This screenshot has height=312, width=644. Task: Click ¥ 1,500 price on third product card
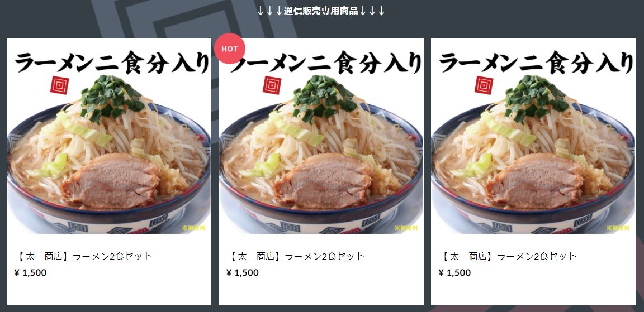click(x=454, y=272)
